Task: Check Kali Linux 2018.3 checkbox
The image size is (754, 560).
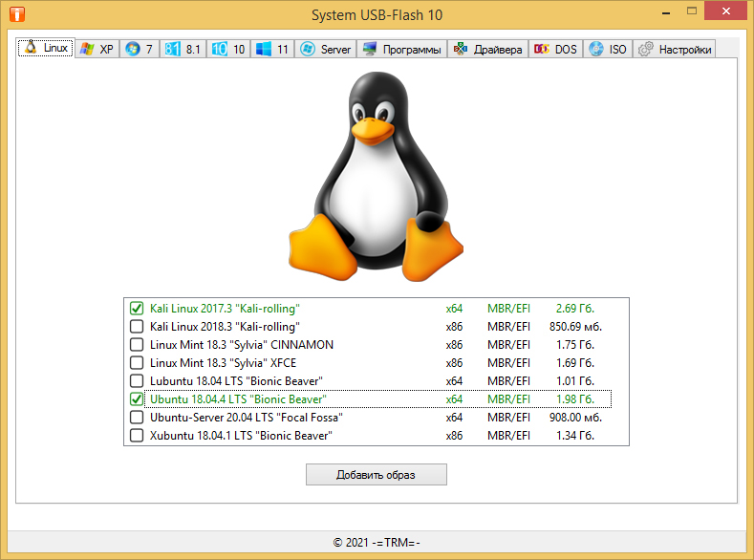Action: click(x=137, y=327)
